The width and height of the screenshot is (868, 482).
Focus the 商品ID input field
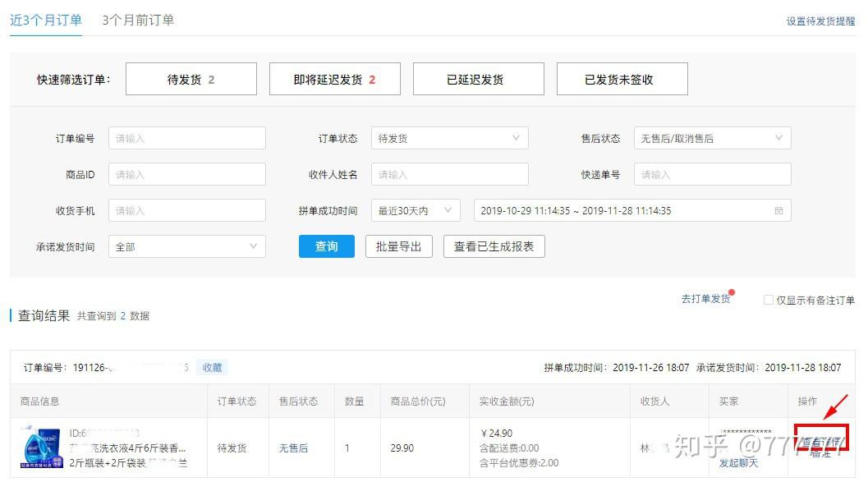(x=187, y=174)
